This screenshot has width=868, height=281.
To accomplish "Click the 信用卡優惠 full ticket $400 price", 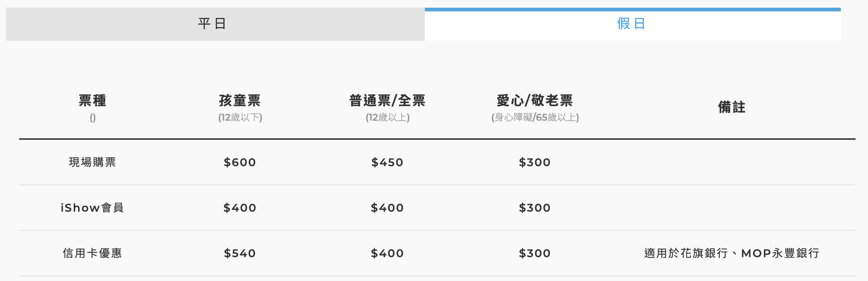I will [387, 253].
